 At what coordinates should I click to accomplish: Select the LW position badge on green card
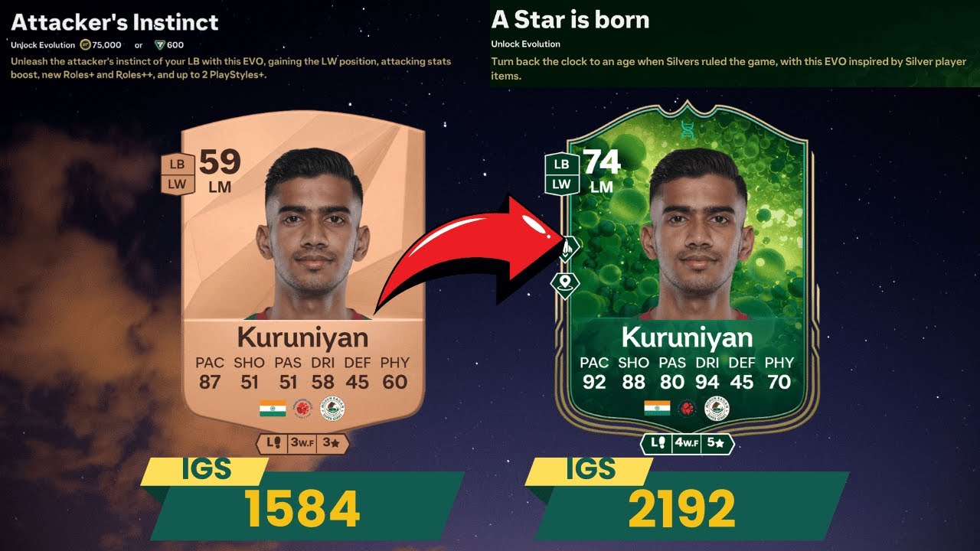(561, 184)
